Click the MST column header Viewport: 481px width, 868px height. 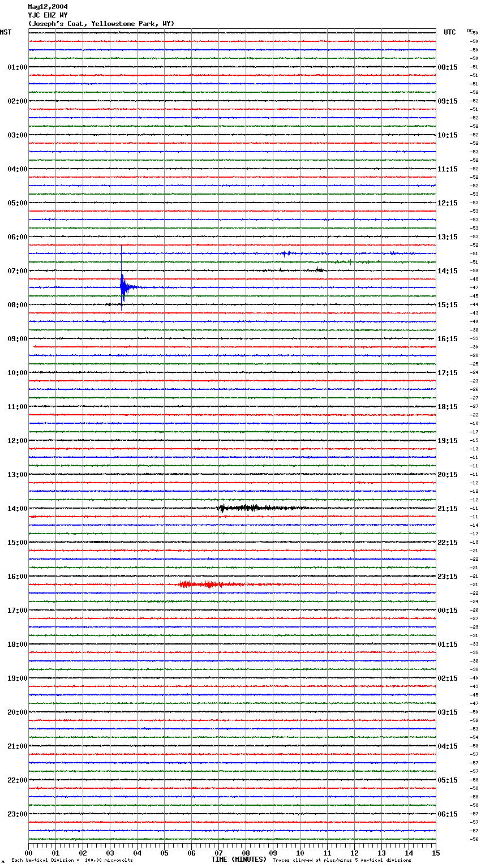pos(6,32)
